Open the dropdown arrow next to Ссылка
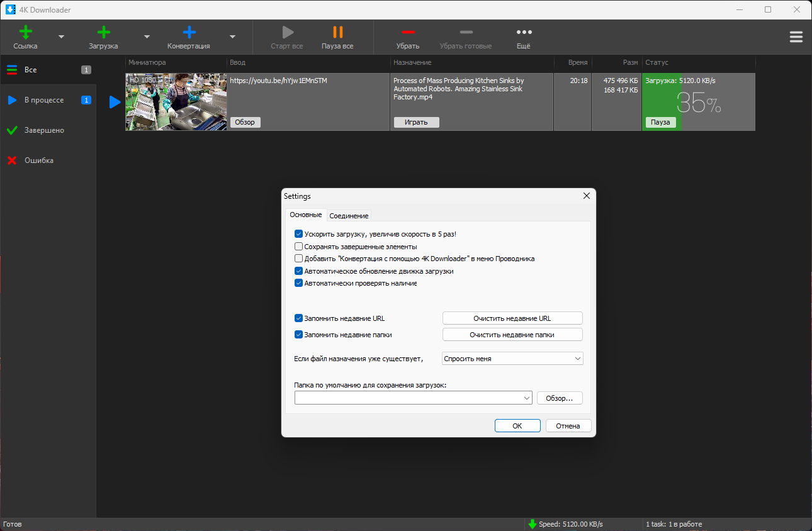This screenshot has height=531, width=812. [x=61, y=36]
